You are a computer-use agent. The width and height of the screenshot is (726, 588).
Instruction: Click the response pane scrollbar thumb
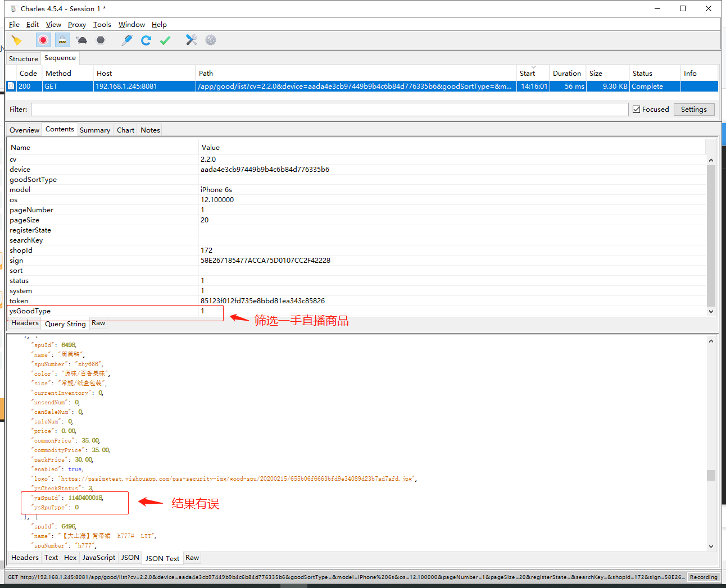711,475
